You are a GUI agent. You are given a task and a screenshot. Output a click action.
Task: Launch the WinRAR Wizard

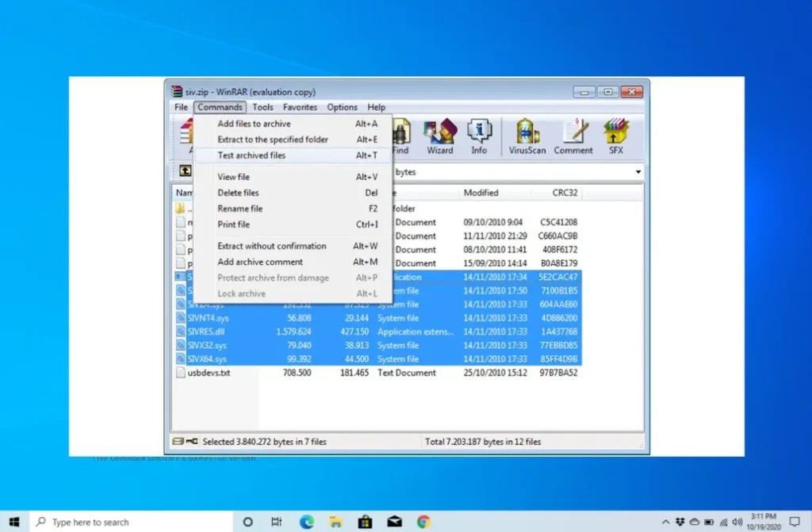pyautogui.click(x=439, y=135)
